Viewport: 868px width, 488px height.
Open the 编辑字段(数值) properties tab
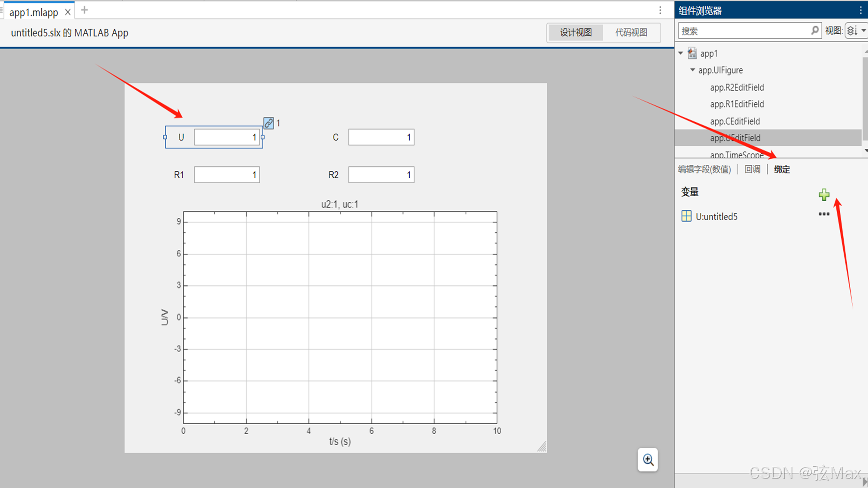704,169
